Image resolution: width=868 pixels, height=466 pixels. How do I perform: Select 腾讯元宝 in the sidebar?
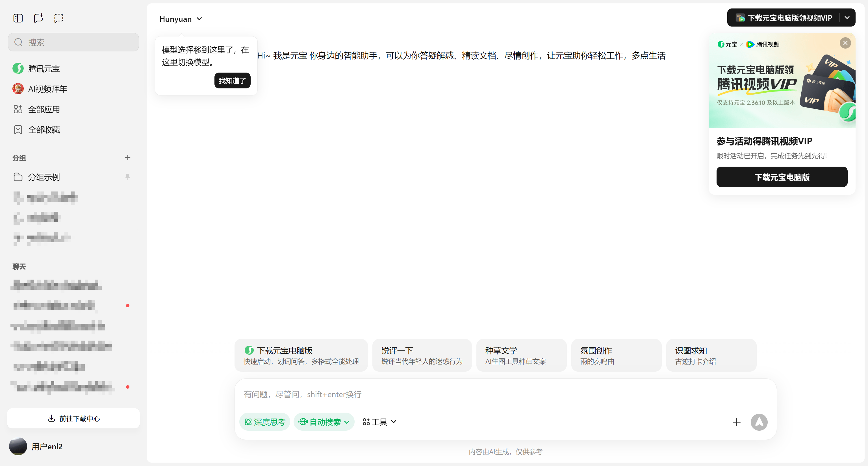pos(44,68)
